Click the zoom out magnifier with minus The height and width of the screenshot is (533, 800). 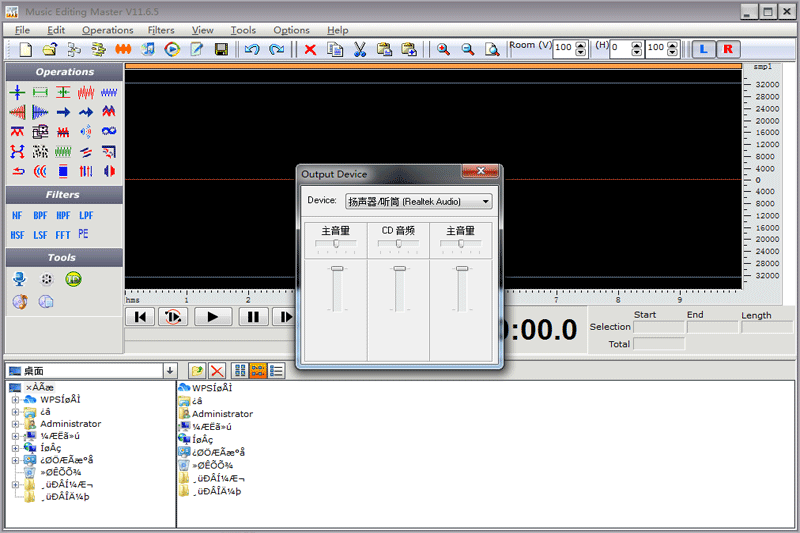click(467, 49)
